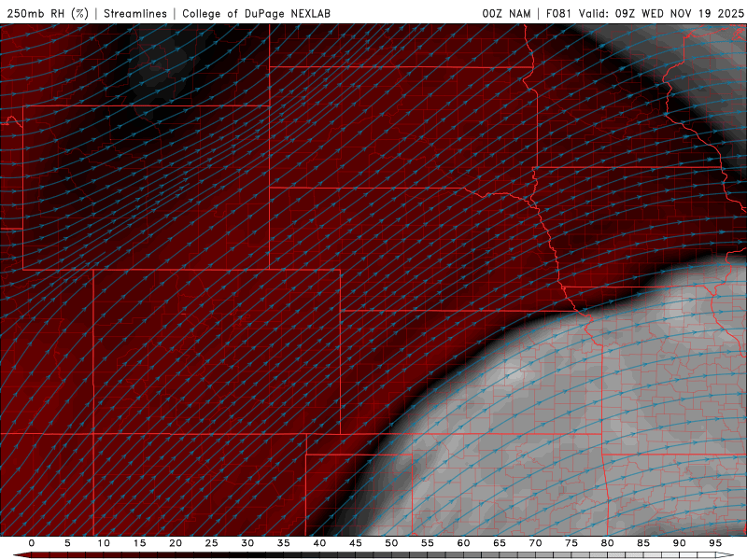Click the 55 label on the legend
Screen dimensions: 747x560
pos(428,543)
